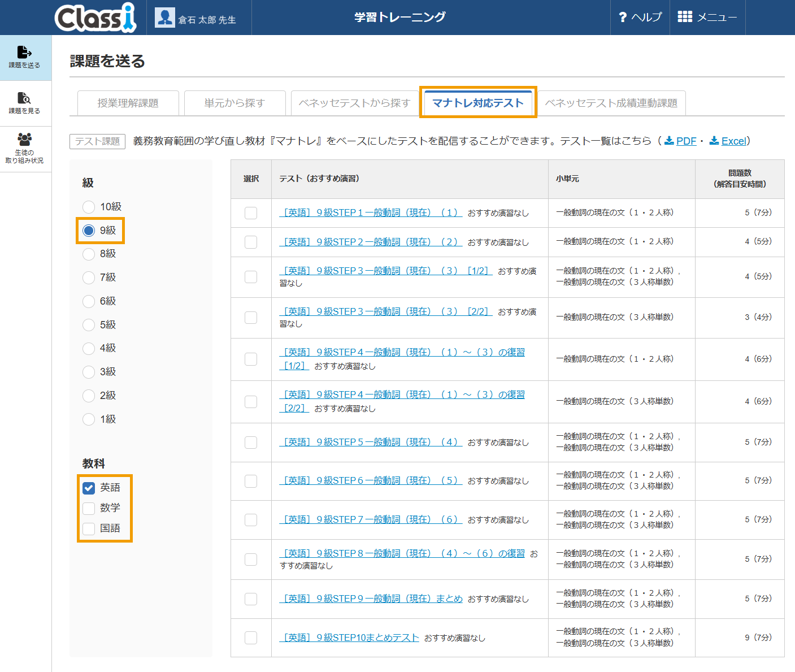The width and height of the screenshot is (795, 672).
Task: Select the 5級 radio button
Action: (x=89, y=325)
